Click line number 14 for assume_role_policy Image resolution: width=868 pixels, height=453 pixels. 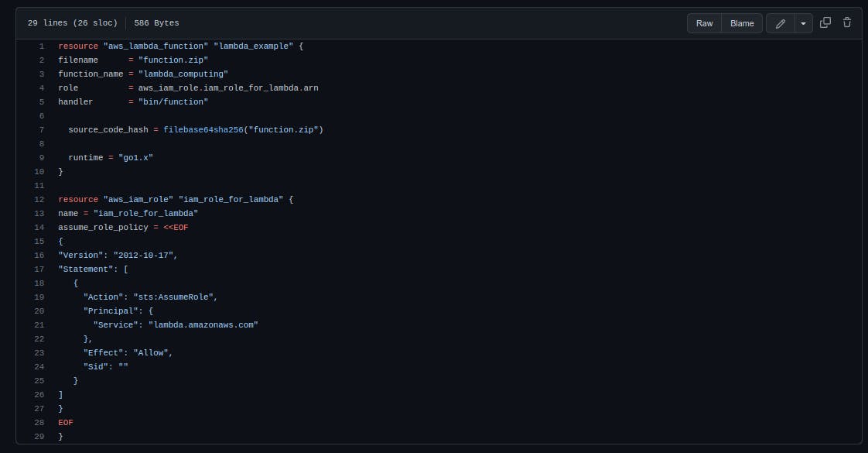(x=39, y=228)
